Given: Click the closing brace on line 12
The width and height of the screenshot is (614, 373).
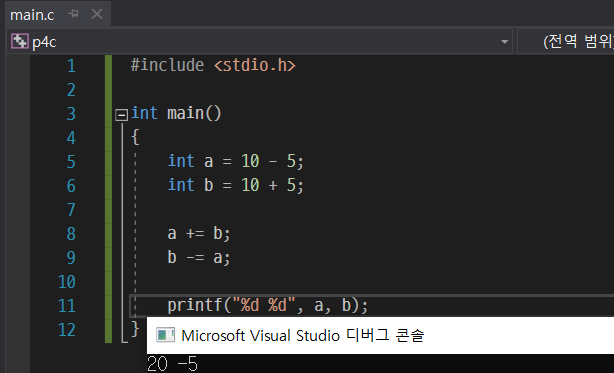Looking at the screenshot, I should coord(135,329).
